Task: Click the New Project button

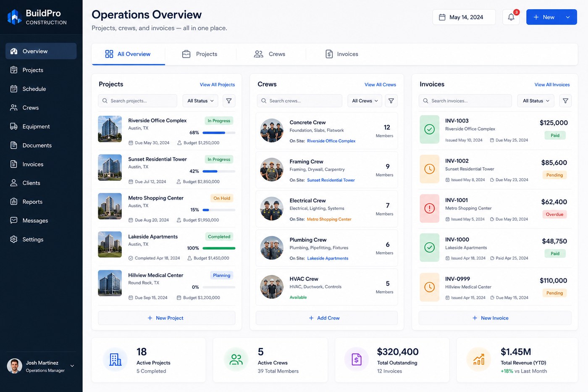Action: pos(166,318)
